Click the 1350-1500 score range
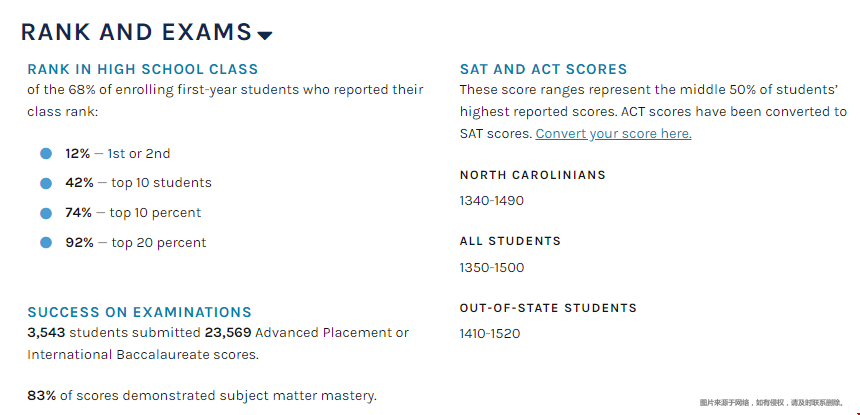860x415 pixels. [491, 267]
